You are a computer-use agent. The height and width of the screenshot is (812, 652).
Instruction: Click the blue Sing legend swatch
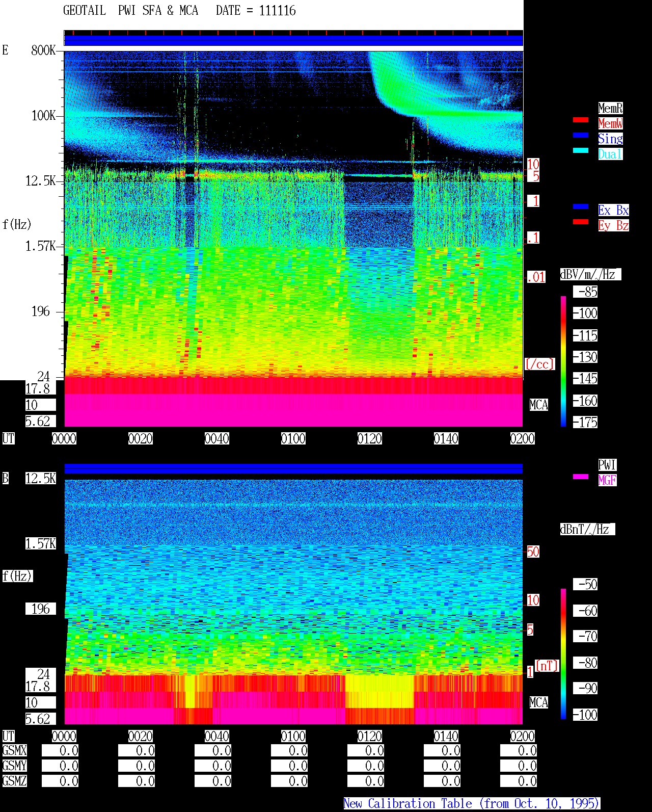(x=581, y=135)
